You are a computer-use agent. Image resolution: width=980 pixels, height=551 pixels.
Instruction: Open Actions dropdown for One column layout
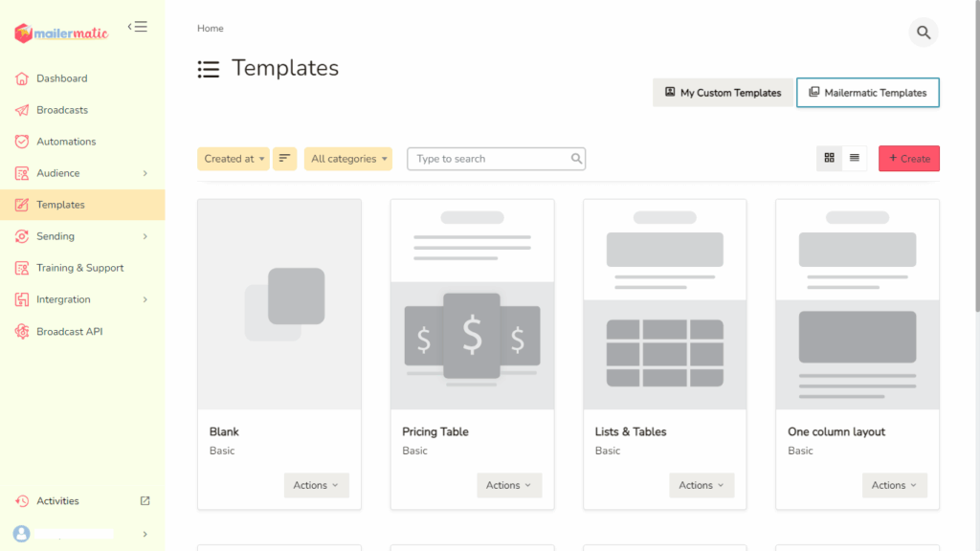(x=895, y=485)
